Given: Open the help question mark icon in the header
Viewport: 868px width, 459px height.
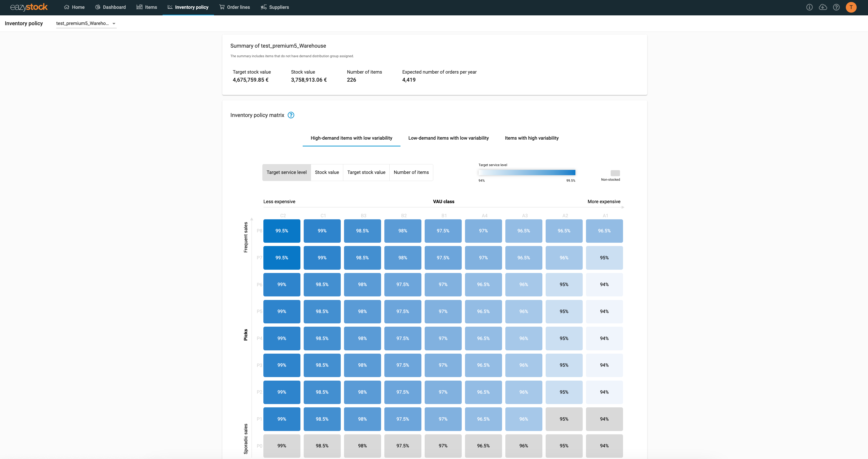Looking at the screenshot, I should [x=836, y=7].
